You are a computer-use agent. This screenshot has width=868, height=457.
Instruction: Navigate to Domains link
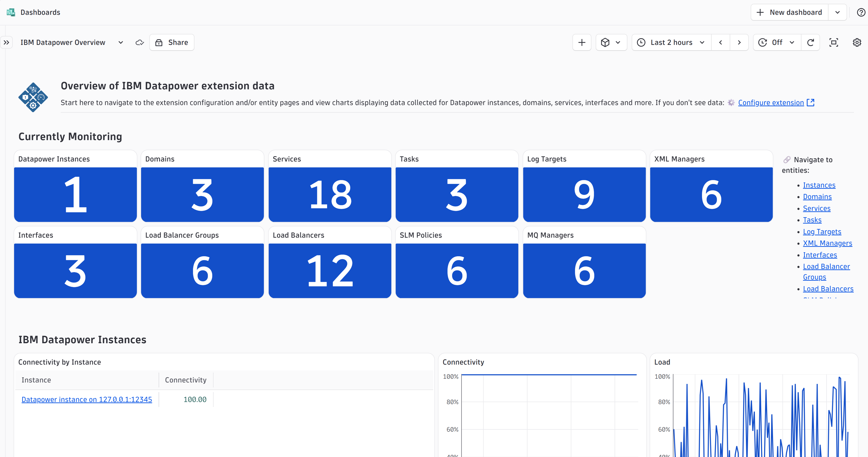[817, 197]
